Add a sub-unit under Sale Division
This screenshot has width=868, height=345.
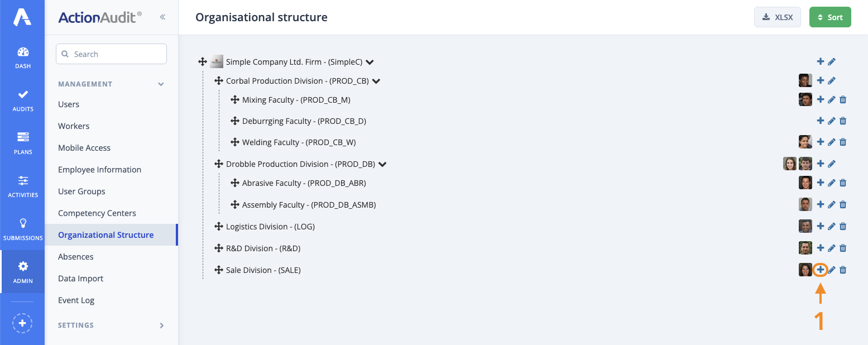821,270
